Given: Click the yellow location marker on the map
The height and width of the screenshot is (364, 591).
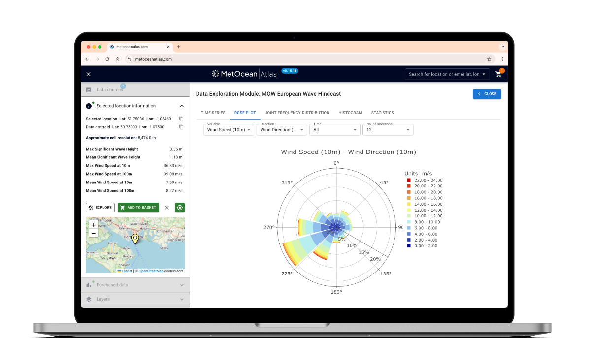Looking at the screenshot, I should (x=135, y=239).
